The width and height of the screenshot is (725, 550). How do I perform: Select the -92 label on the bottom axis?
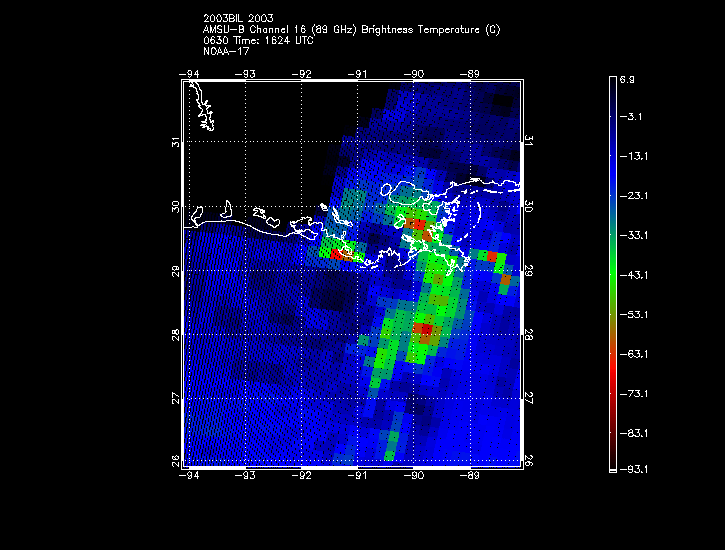[301, 476]
